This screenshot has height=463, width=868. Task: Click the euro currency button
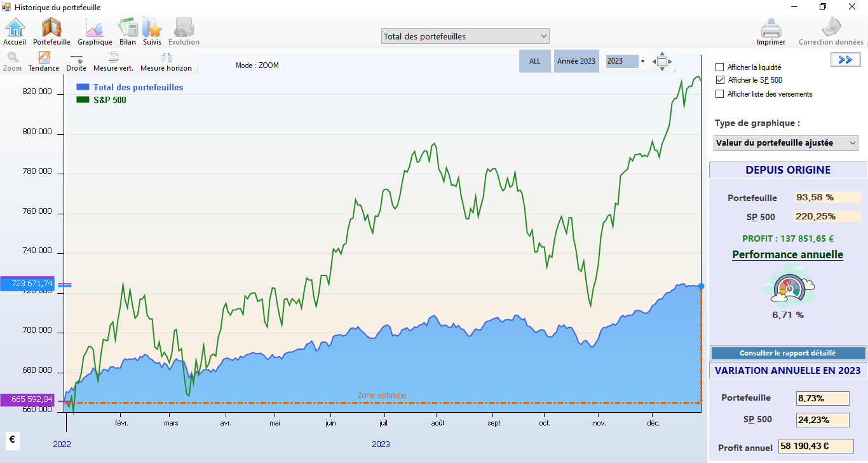[x=13, y=440]
